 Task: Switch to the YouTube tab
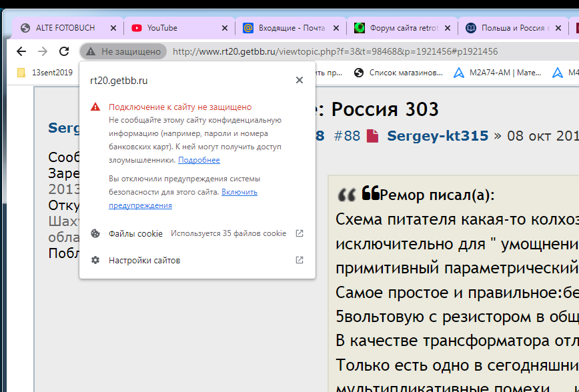click(162, 28)
